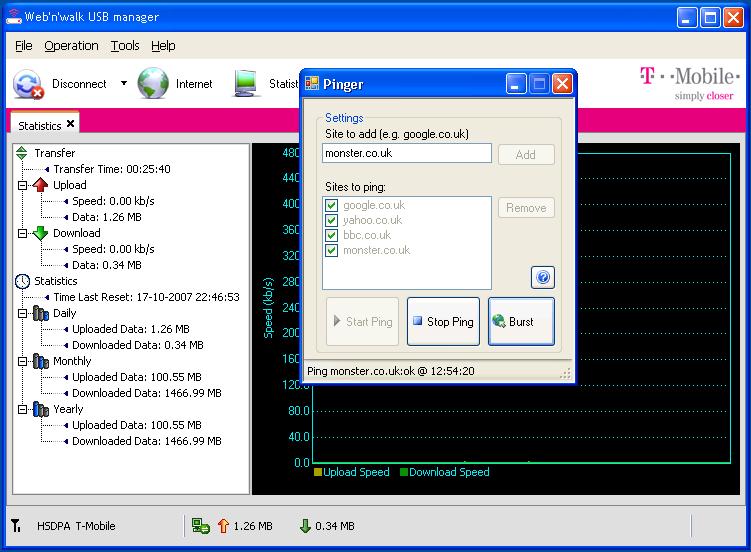Click the Web'n'walk app title bar icon
Screen dimensions: 751x552
tap(13, 17)
